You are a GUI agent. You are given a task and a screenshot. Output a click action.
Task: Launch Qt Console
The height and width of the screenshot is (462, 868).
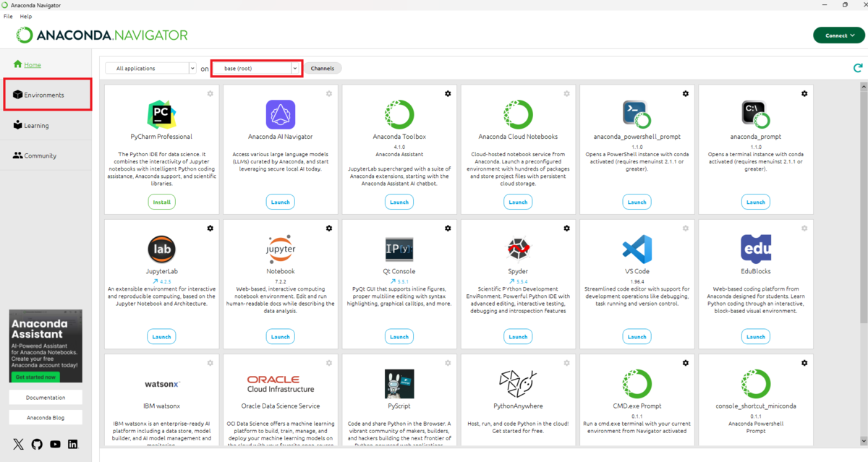(399, 336)
